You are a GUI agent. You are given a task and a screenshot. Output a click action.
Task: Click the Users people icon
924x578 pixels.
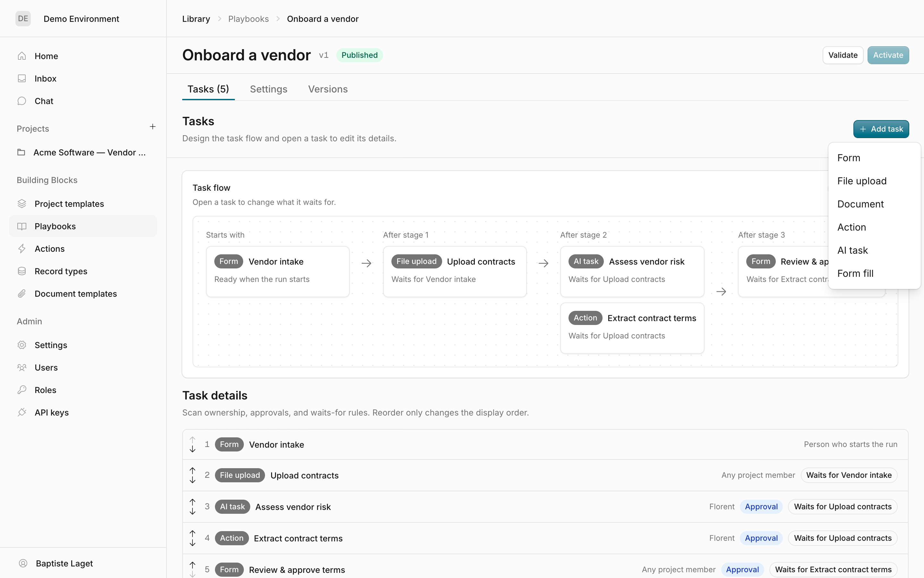[22, 367]
